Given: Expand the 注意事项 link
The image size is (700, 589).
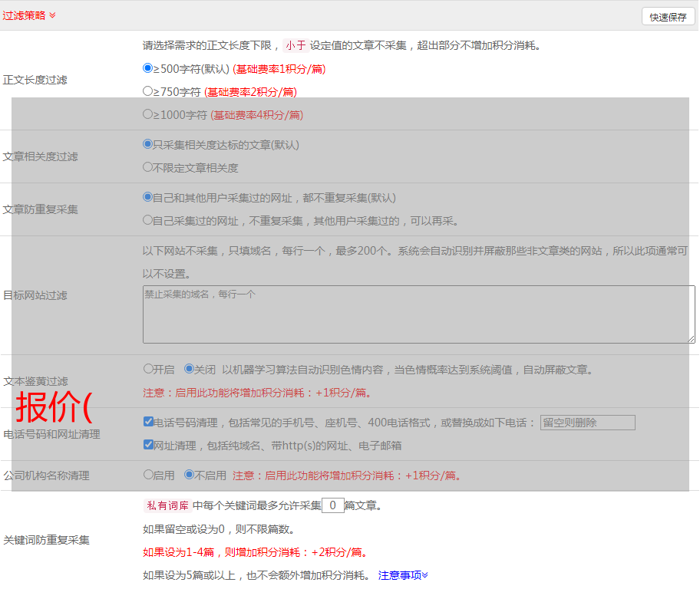Looking at the screenshot, I should pos(403,574).
